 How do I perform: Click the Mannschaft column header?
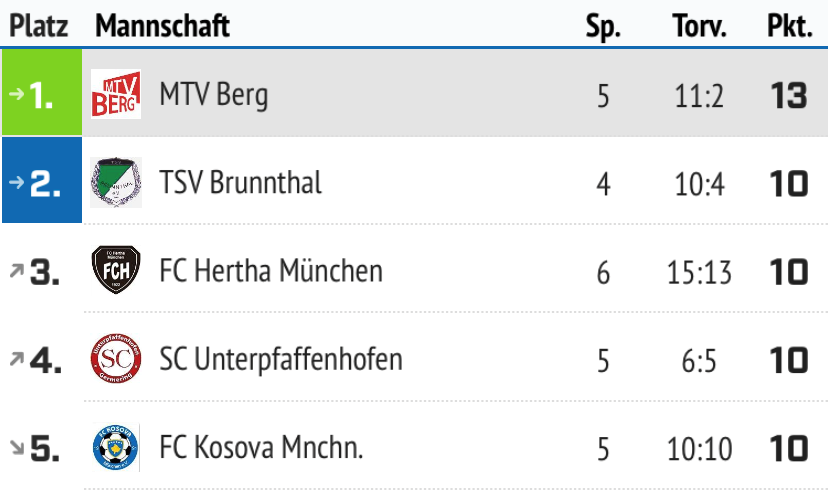pos(162,27)
